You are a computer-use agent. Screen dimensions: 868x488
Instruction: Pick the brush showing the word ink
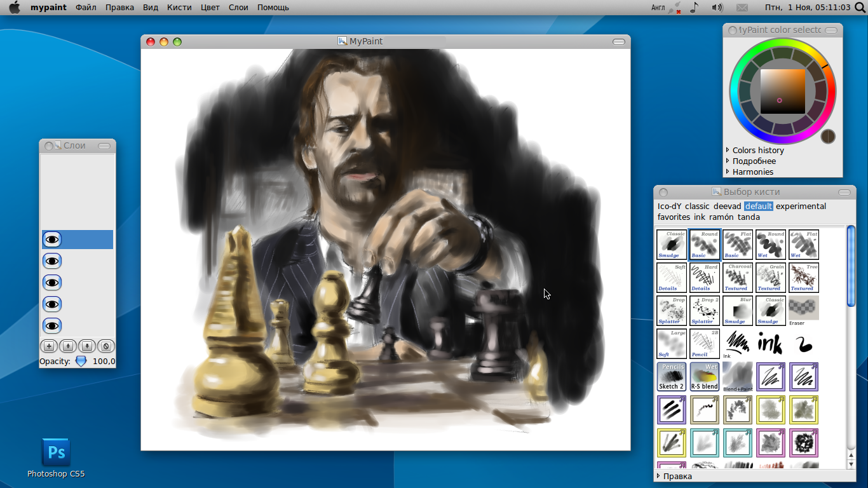click(x=771, y=344)
